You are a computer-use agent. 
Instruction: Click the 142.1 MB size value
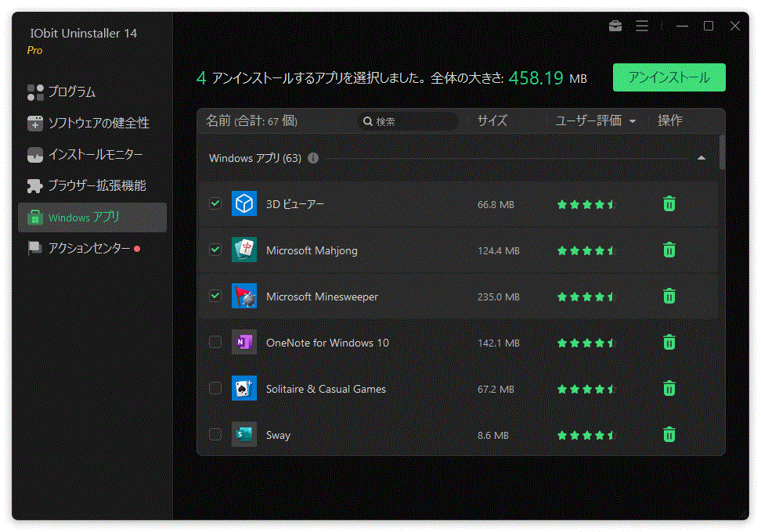point(499,343)
